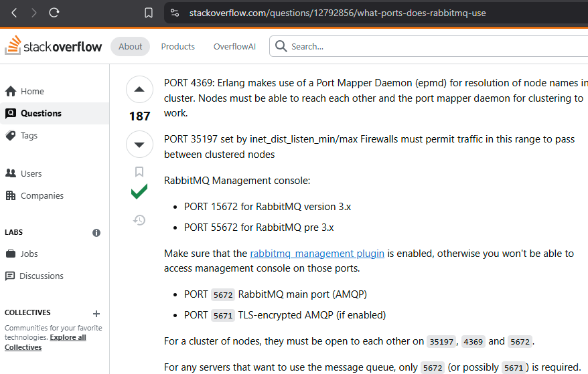Downvote the answer with the down arrow
This screenshot has width=588, height=374.
139,145
